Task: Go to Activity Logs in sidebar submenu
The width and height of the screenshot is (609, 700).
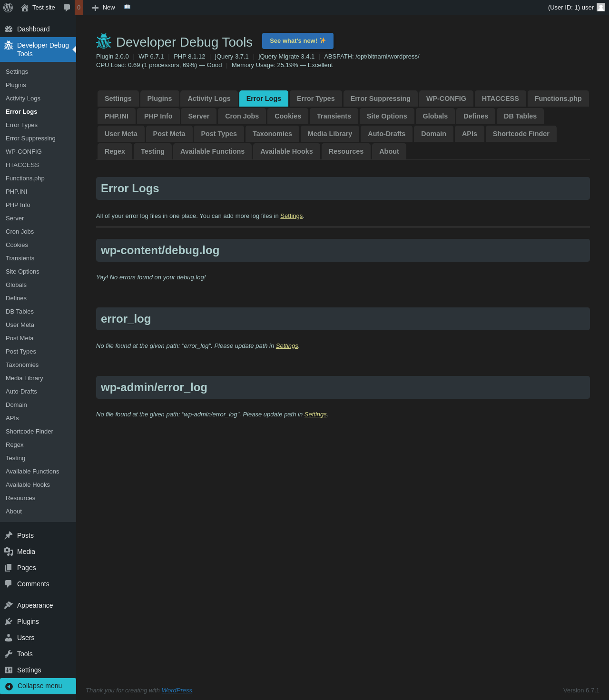Action: [23, 99]
